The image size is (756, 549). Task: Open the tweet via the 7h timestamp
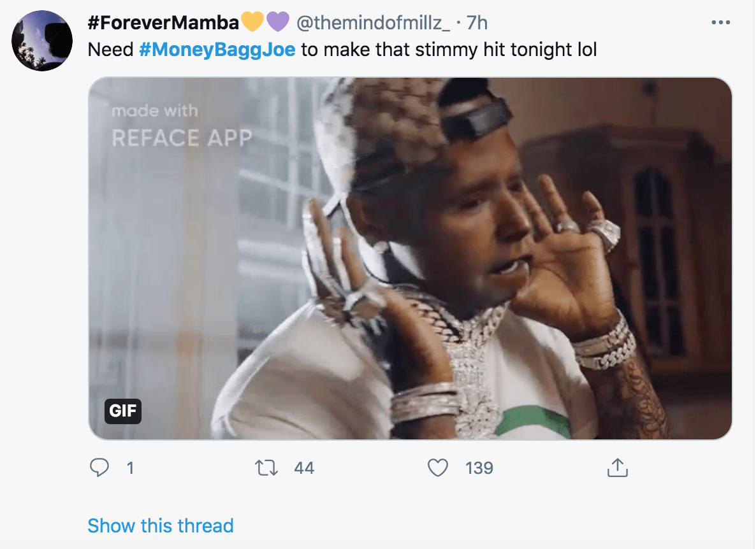(x=477, y=23)
